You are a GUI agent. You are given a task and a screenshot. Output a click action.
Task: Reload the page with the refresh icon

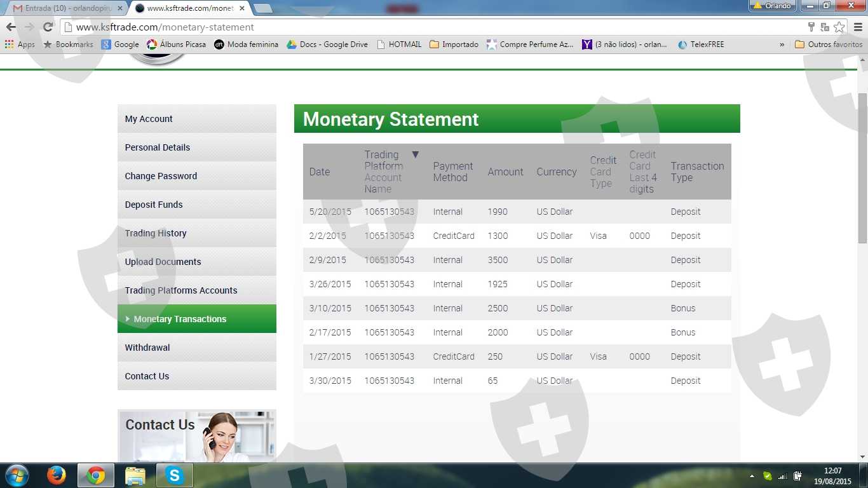[48, 27]
